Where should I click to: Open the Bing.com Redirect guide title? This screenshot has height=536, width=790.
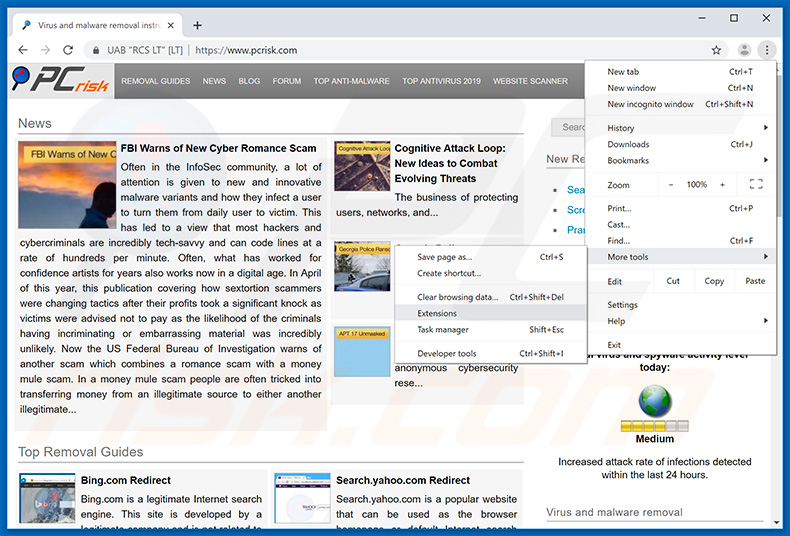tap(125, 480)
